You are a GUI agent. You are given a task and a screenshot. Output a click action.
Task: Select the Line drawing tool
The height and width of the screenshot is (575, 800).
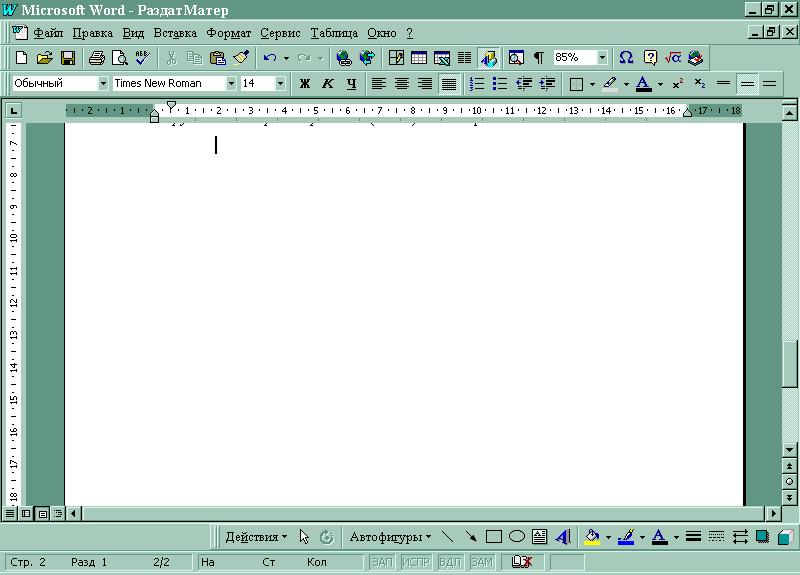(x=447, y=537)
